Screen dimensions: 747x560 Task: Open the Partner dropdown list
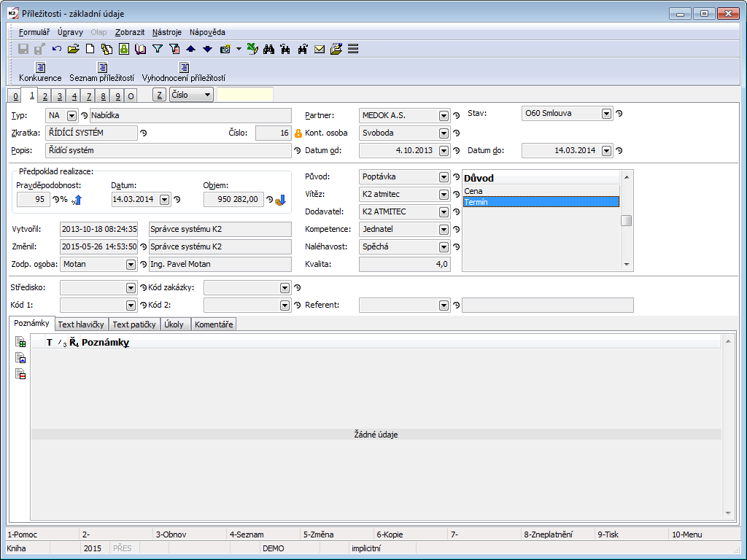(444, 115)
